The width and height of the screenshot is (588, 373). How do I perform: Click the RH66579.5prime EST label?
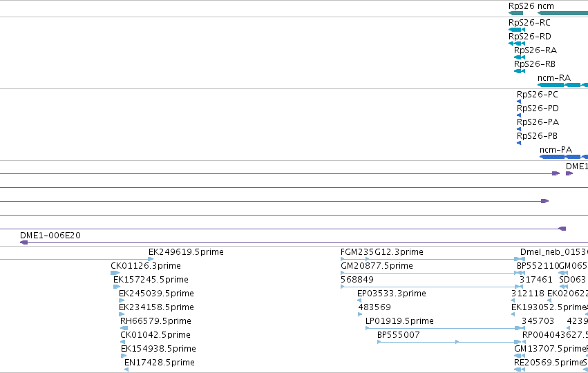[x=155, y=321]
